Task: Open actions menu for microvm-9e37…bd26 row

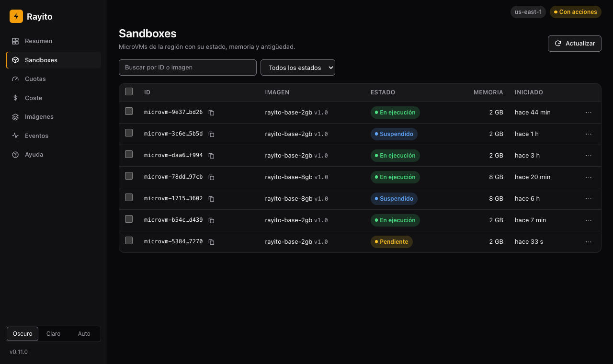Action: click(589, 113)
